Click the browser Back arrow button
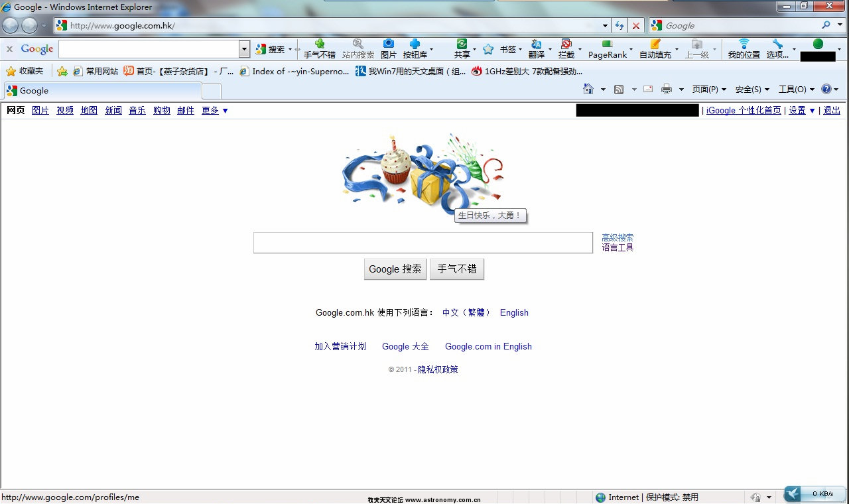 click(x=11, y=25)
